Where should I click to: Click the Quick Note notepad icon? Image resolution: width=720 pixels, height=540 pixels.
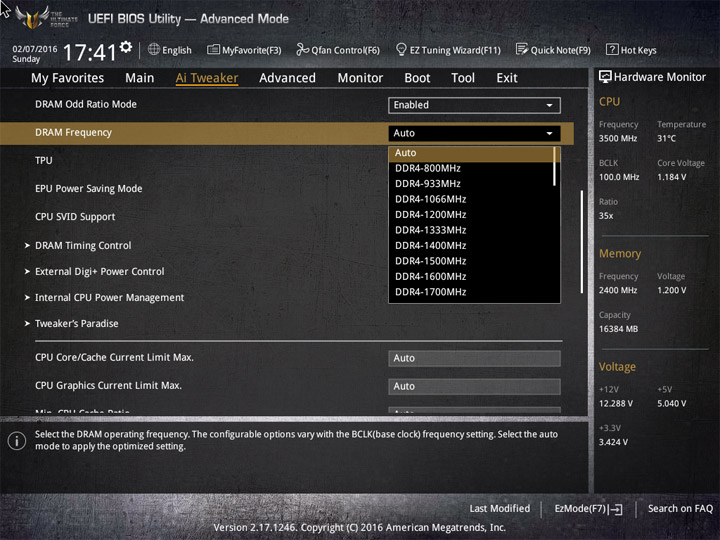click(x=522, y=49)
